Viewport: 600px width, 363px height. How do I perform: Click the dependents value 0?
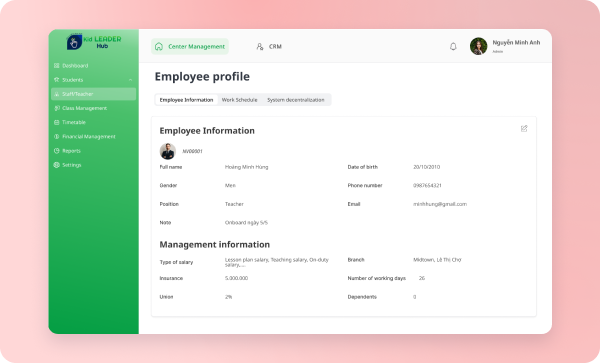(414, 297)
